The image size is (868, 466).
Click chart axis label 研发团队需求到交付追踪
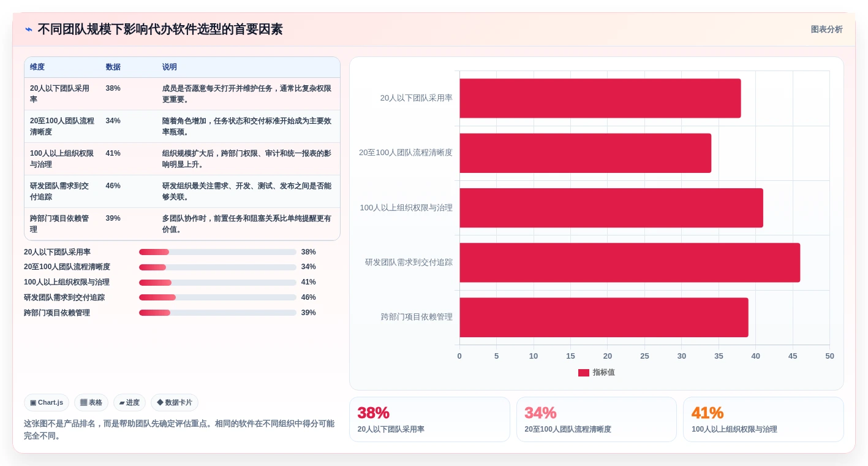(x=409, y=262)
